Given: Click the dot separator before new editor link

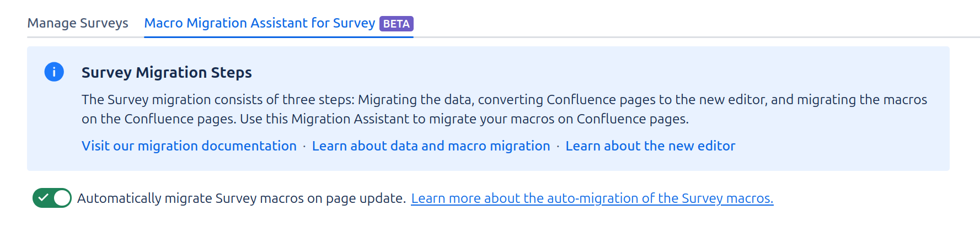Looking at the screenshot, I should click(558, 147).
